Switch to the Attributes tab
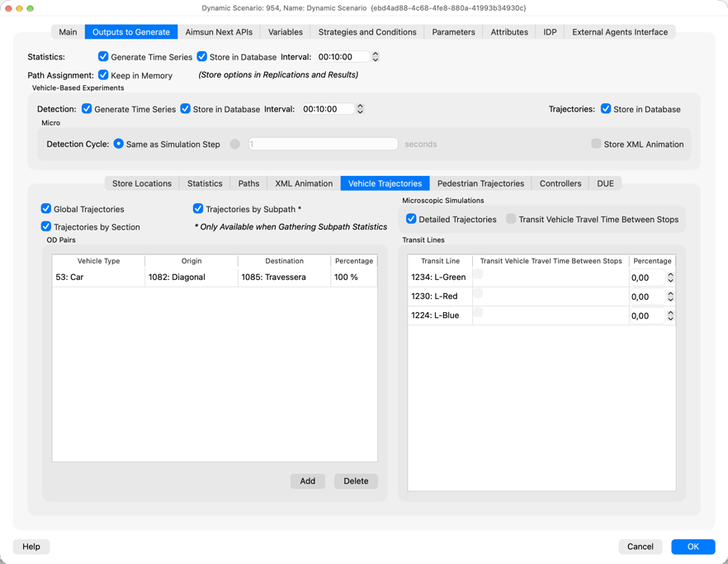Viewport: 728px width, 564px height. [508, 32]
